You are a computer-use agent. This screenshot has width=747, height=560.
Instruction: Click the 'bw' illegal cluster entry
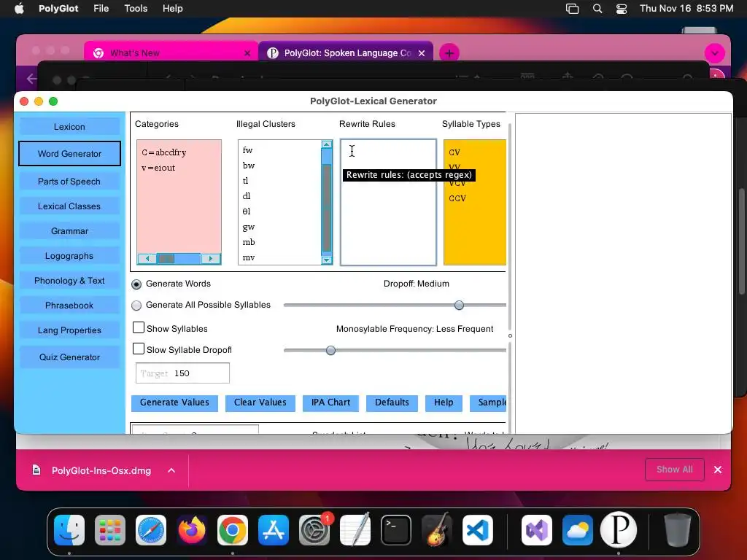click(x=249, y=166)
